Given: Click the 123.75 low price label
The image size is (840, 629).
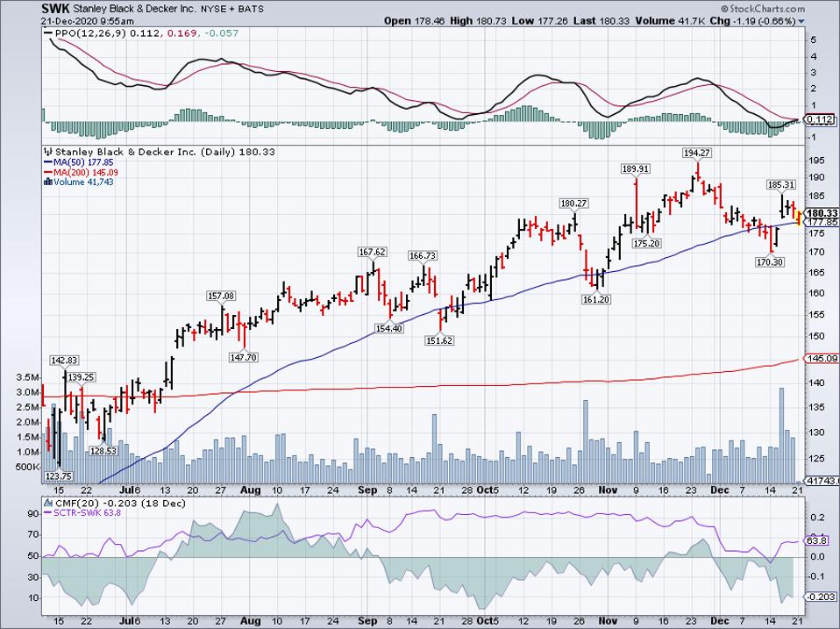Looking at the screenshot, I should coord(59,476).
